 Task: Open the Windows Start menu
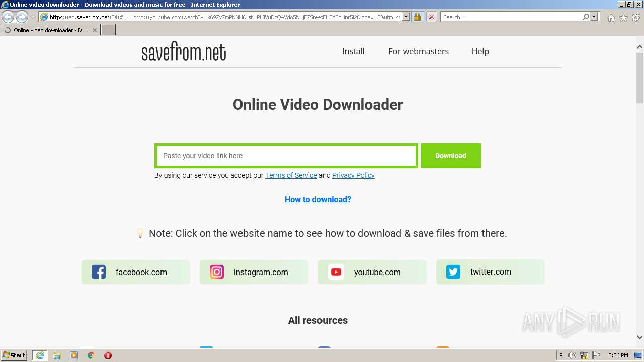(x=14, y=355)
